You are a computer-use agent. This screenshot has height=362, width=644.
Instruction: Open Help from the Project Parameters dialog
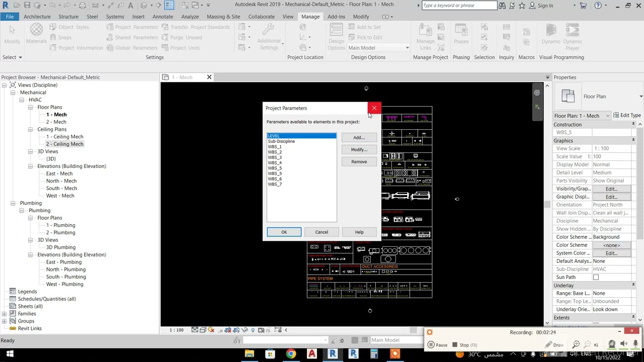(x=359, y=232)
